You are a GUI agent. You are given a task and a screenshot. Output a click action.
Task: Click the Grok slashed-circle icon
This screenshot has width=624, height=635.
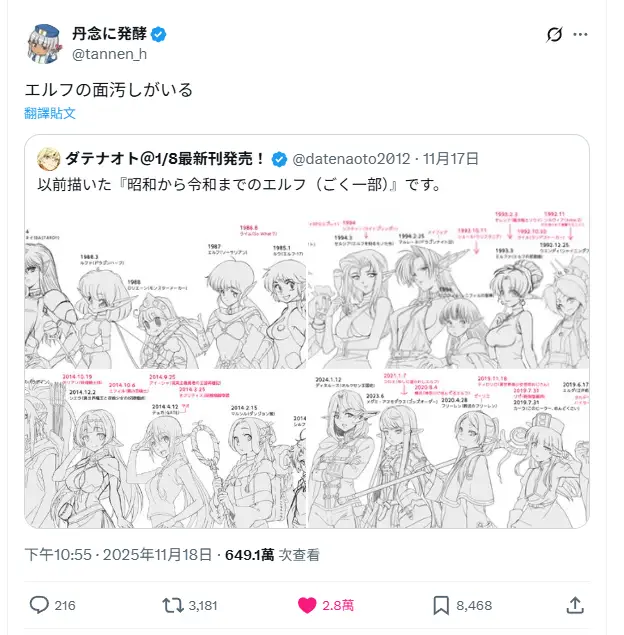pyautogui.click(x=554, y=34)
